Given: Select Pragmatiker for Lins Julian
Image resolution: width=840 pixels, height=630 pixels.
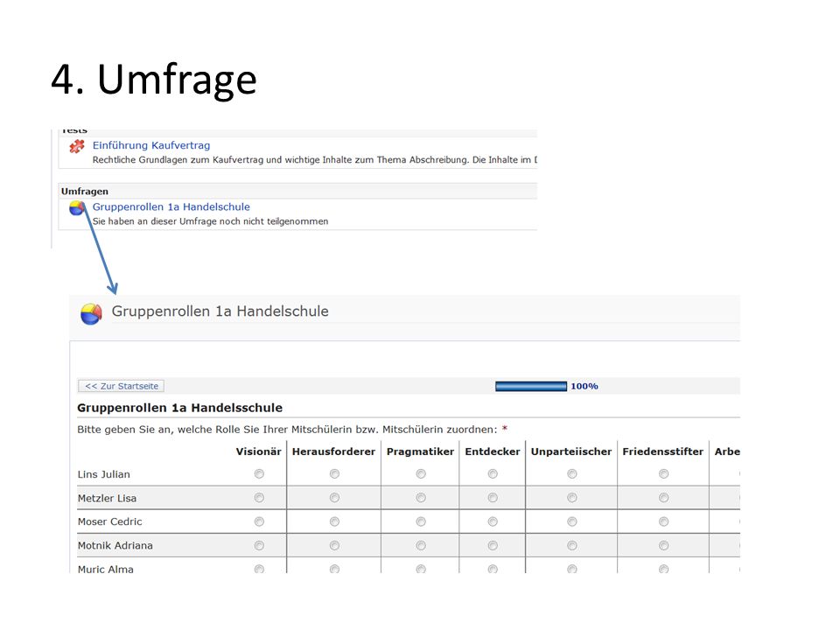Looking at the screenshot, I should 421,474.
